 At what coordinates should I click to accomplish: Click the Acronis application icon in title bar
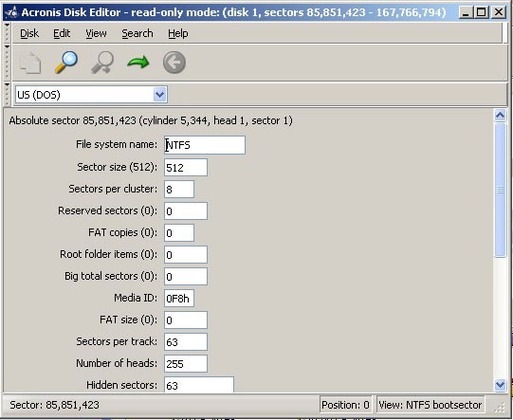11,12
